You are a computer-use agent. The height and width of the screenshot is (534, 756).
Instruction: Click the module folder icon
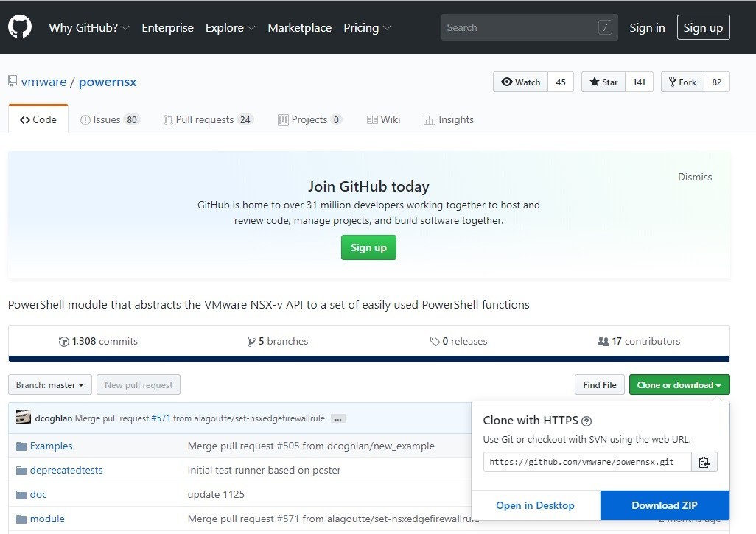tap(21, 519)
